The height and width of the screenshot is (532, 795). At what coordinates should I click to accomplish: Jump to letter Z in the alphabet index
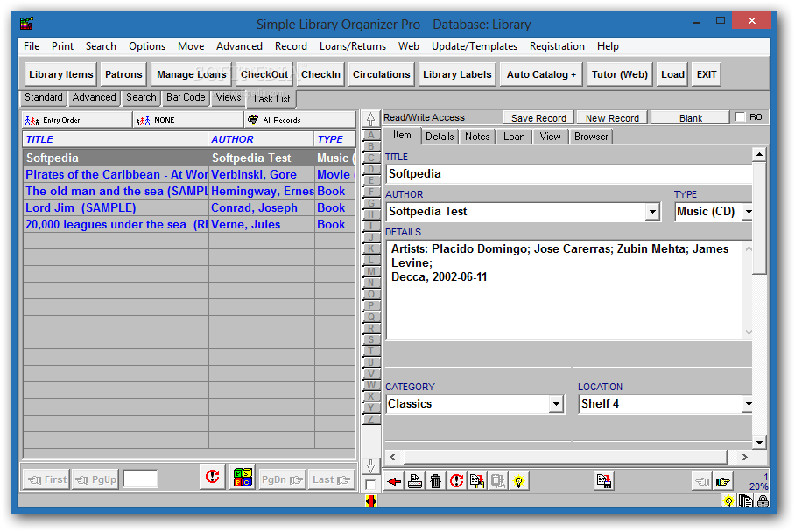[371, 419]
